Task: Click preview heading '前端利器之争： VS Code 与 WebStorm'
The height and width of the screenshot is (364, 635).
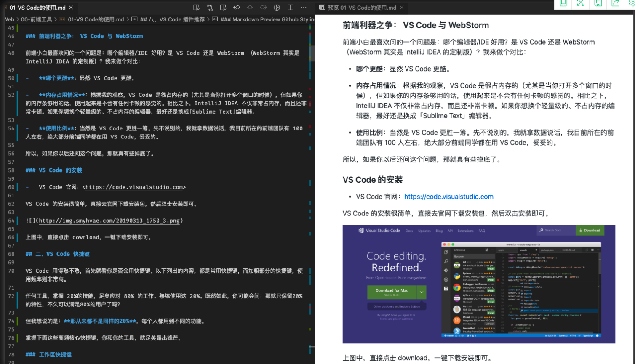Action: [416, 25]
